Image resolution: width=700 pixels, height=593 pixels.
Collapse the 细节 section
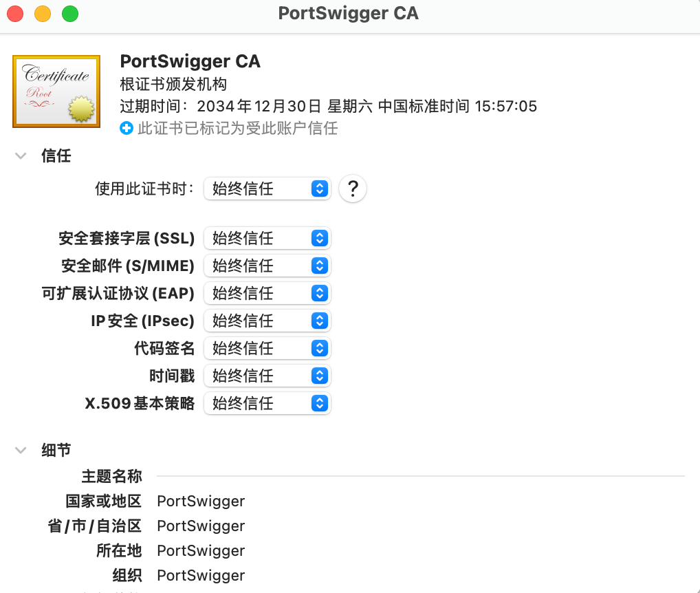coord(21,449)
